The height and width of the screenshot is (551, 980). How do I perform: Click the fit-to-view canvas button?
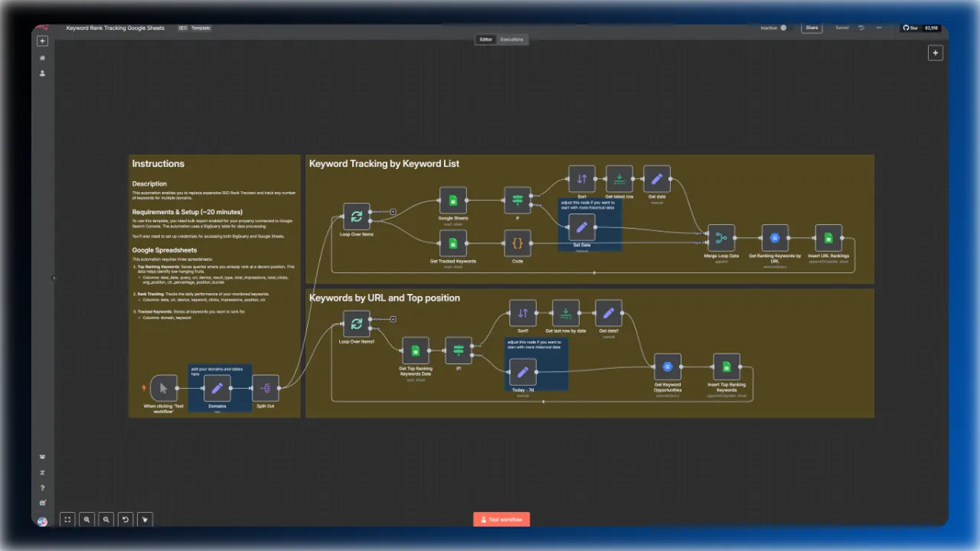point(67,519)
